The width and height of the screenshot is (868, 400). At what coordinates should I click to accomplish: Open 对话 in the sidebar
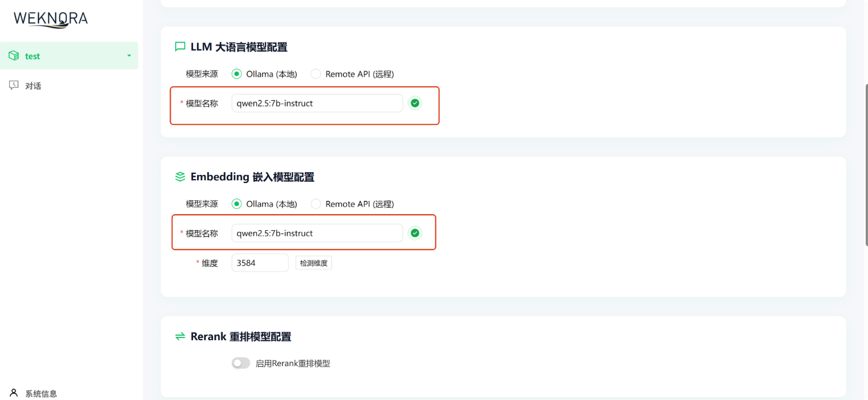32,85
